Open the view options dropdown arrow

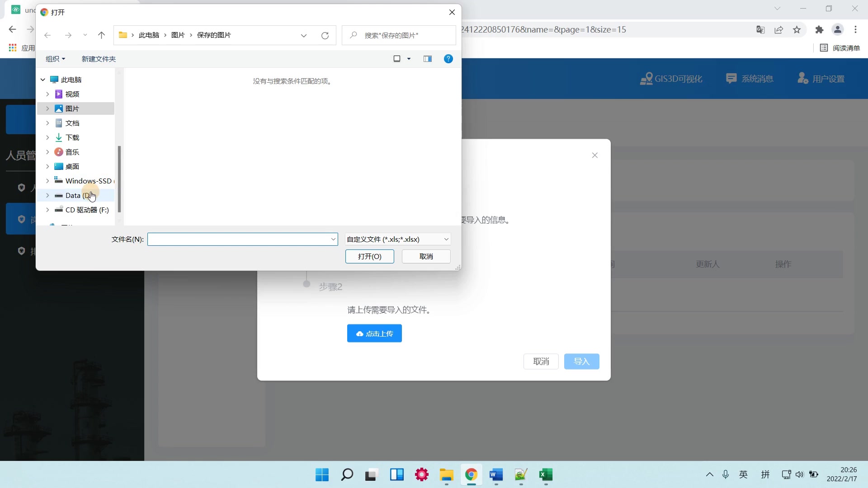click(x=409, y=59)
